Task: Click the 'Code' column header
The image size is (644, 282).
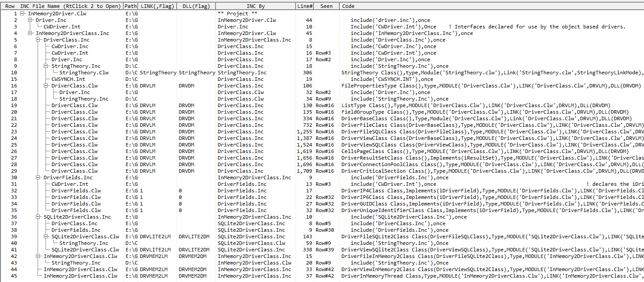Action: (x=348, y=6)
